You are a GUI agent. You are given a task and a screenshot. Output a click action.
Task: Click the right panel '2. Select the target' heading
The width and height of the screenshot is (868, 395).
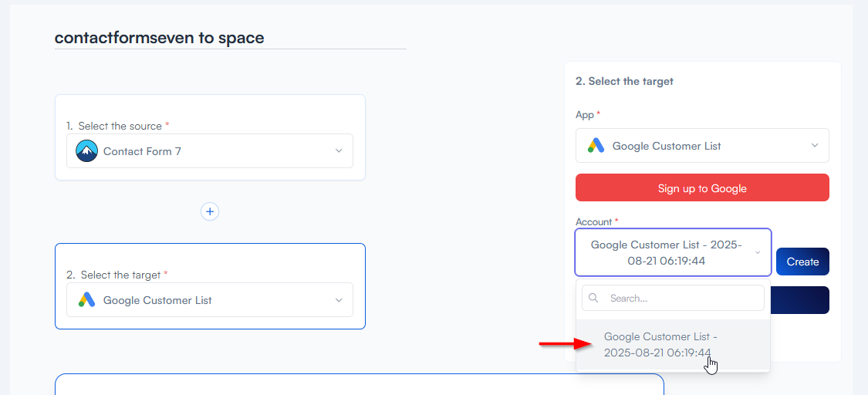pos(624,81)
